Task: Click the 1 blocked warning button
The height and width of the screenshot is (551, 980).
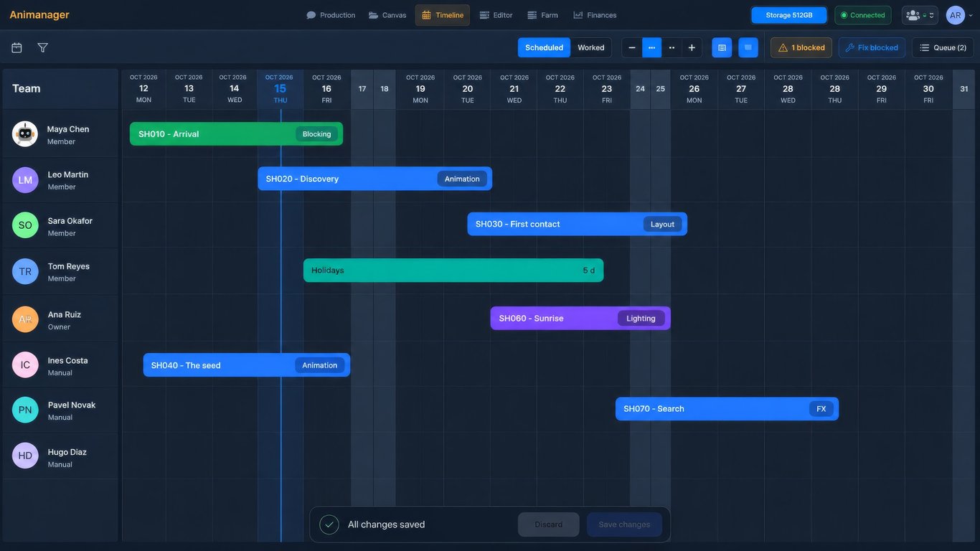Action: tap(801, 47)
